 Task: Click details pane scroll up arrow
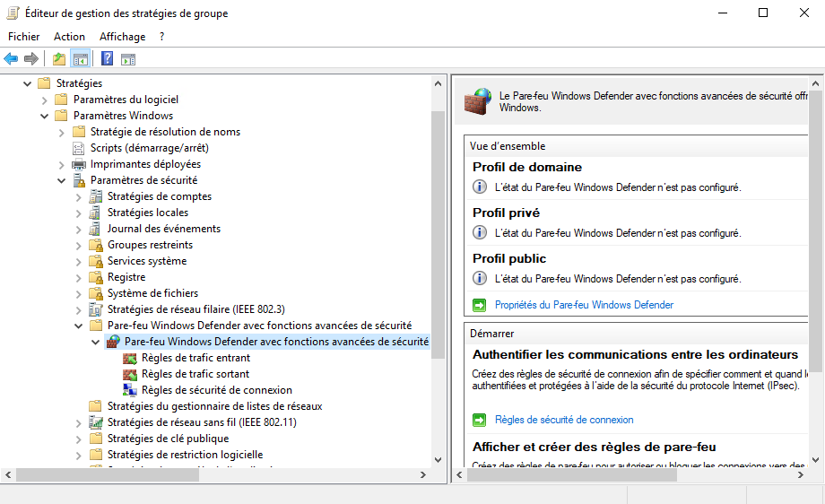point(815,83)
